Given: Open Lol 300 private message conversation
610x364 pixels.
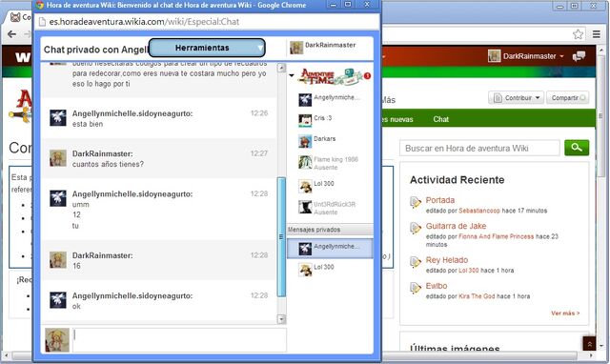Looking at the screenshot, I should click(330, 269).
